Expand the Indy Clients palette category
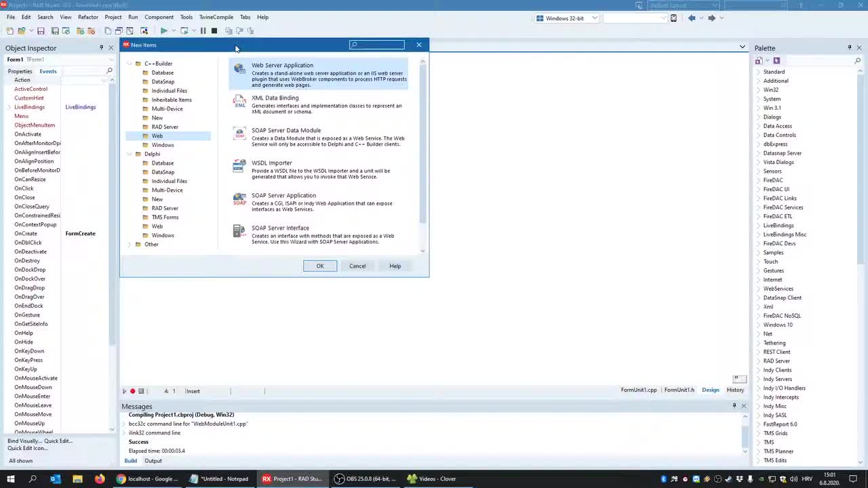The width and height of the screenshot is (868, 488). (x=759, y=370)
